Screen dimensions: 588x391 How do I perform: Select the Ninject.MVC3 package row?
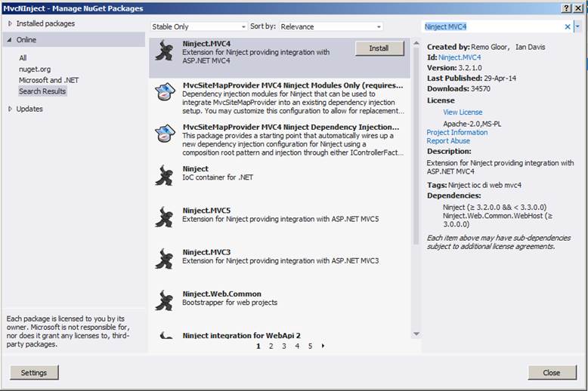click(x=280, y=265)
